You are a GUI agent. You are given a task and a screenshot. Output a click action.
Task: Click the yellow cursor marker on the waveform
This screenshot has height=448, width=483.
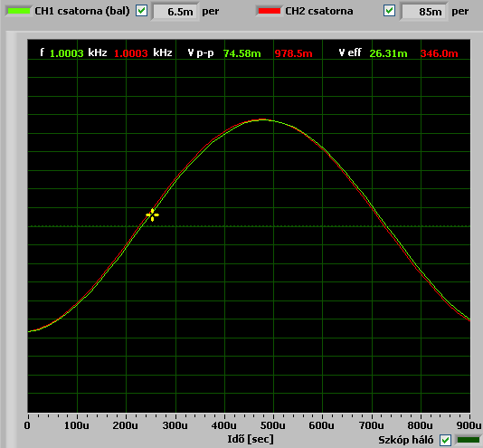[152, 214]
